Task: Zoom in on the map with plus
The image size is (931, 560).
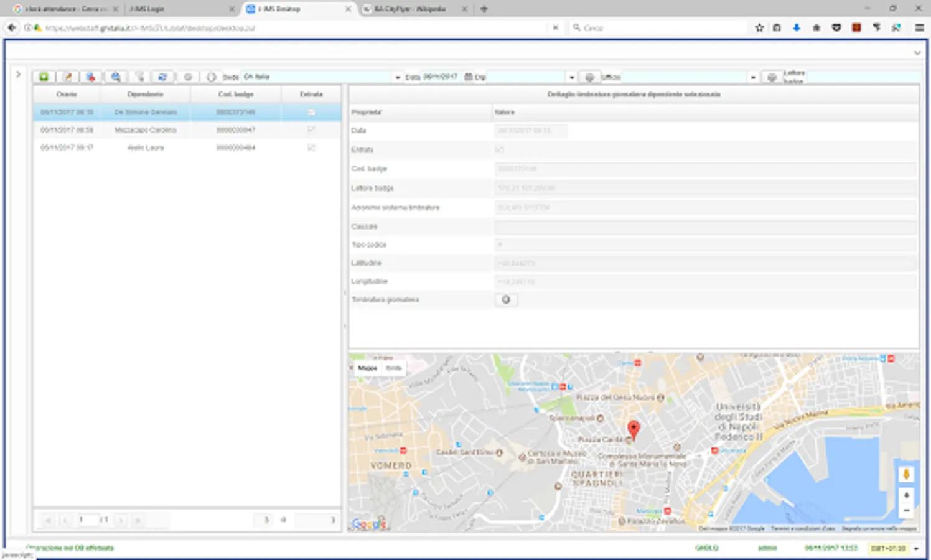Action: [x=906, y=495]
